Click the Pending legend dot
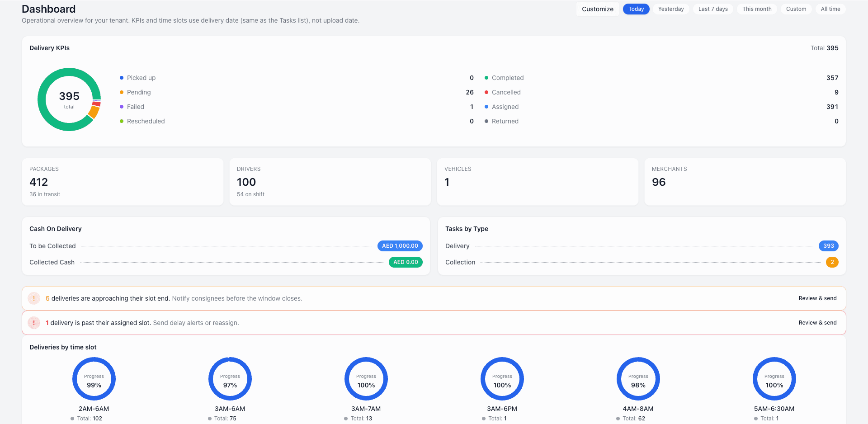 pos(122,92)
